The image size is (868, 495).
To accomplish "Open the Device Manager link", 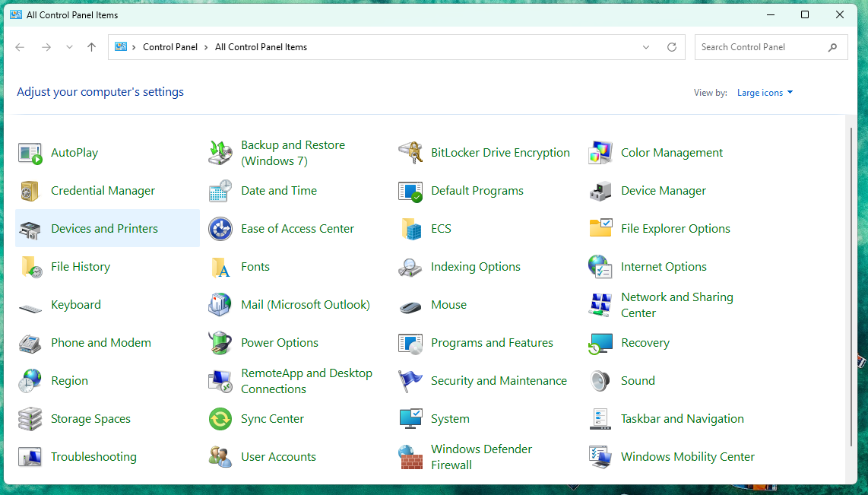I will pyautogui.click(x=664, y=191).
